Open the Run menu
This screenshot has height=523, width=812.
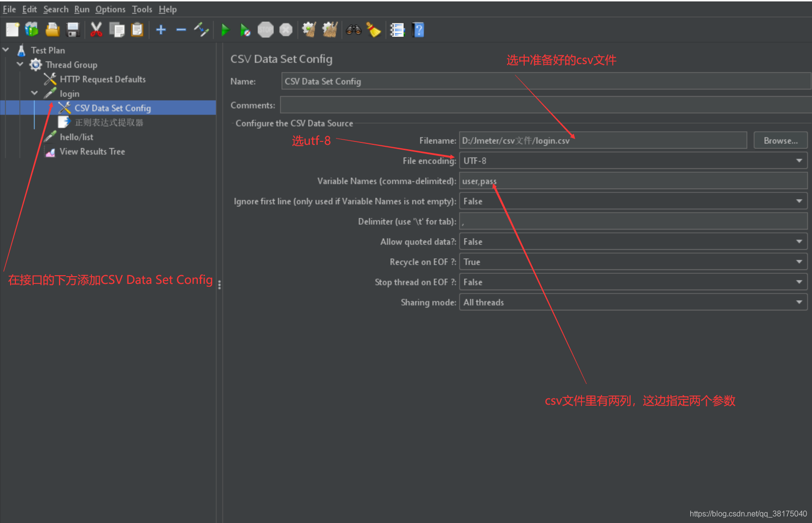82,9
